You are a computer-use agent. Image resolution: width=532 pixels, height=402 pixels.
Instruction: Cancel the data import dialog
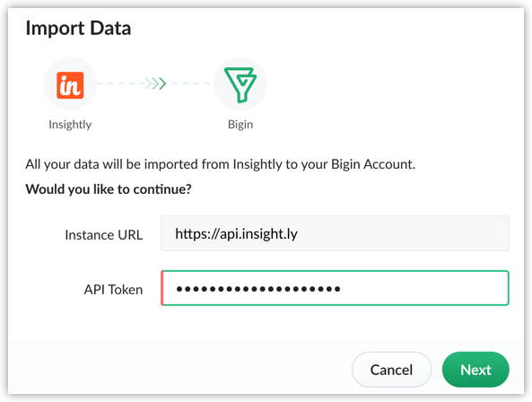[391, 370]
